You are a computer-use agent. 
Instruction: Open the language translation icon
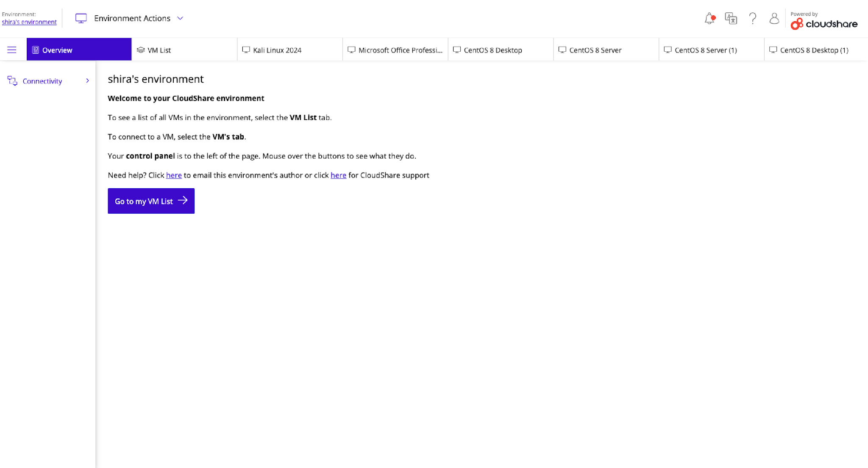[x=731, y=19]
